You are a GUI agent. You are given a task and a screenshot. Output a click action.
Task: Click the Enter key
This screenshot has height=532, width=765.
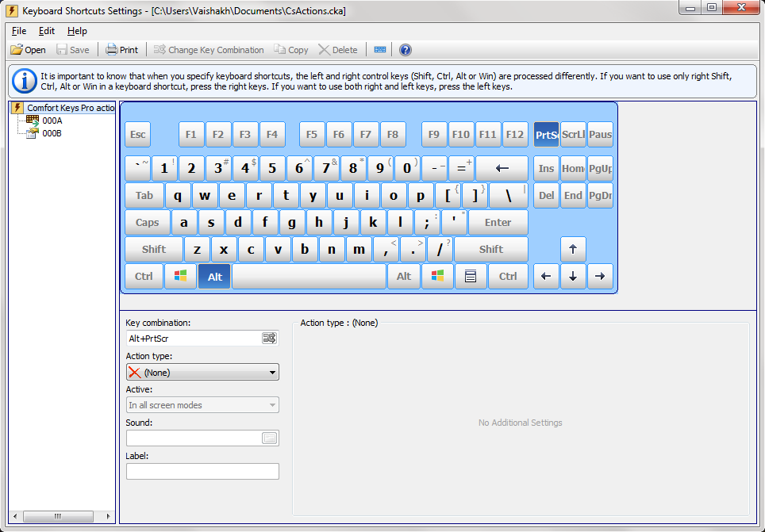(x=498, y=222)
